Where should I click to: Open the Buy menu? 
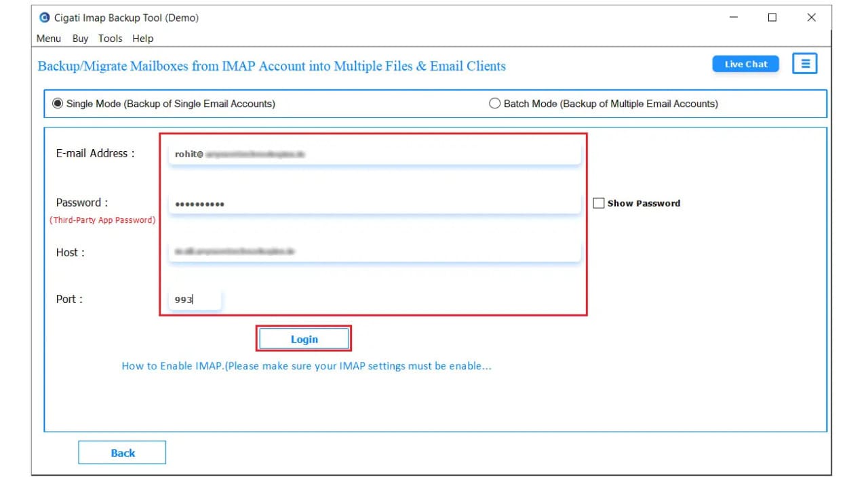(x=80, y=39)
